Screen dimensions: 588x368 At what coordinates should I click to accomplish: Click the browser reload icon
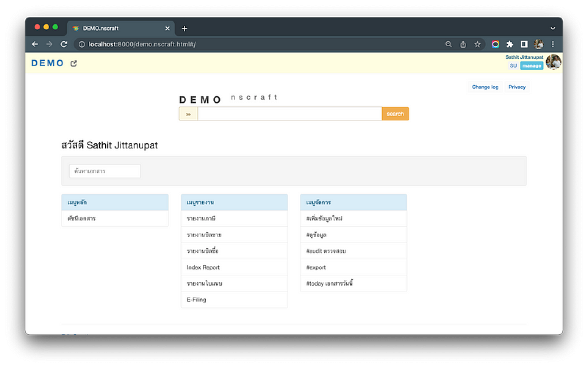[64, 44]
